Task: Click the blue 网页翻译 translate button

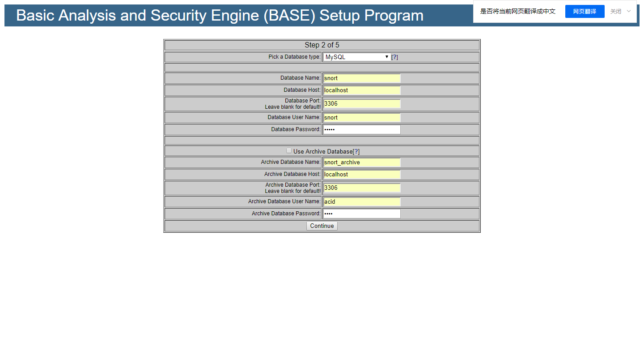Action: 585,11
